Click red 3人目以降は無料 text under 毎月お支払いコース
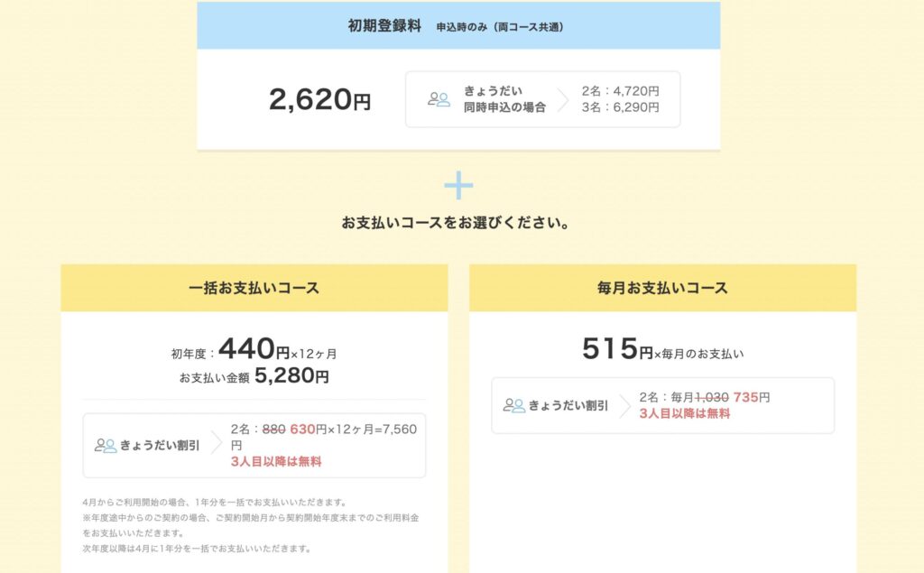This screenshot has height=573, width=924. [685, 413]
